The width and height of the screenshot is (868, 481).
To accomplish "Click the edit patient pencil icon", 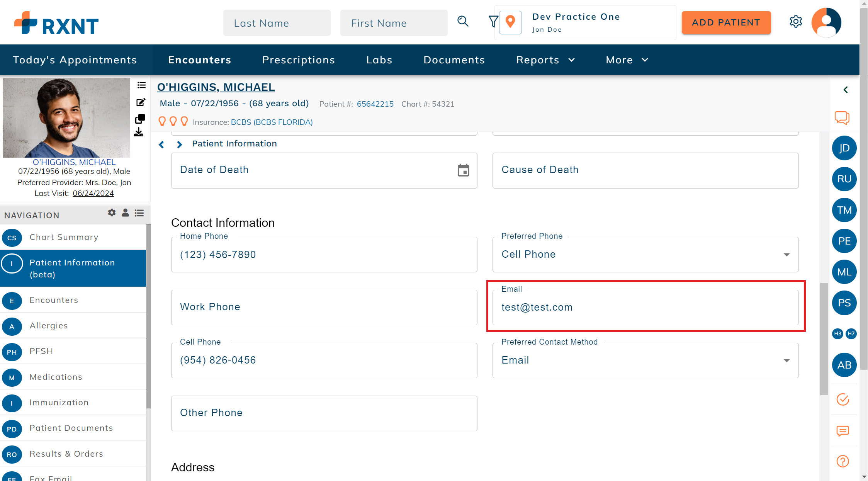I will point(141,102).
